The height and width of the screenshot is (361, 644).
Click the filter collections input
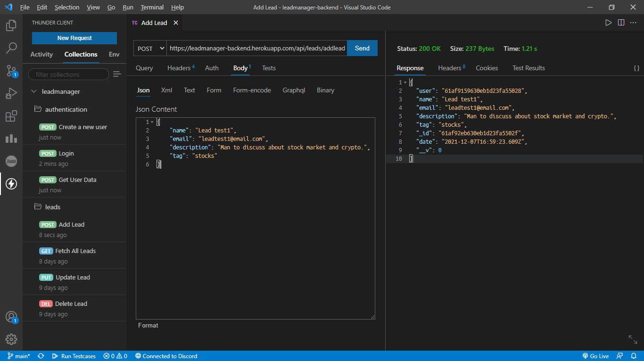(x=68, y=74)
